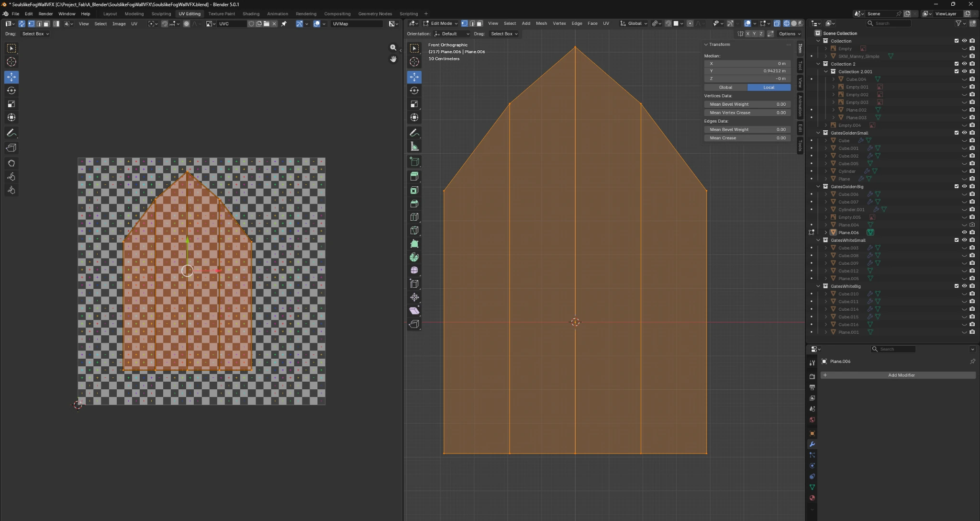This screenshot has height=521, width=980.
Task: Open the Physics properties tab
Action: tap(812, 465)
